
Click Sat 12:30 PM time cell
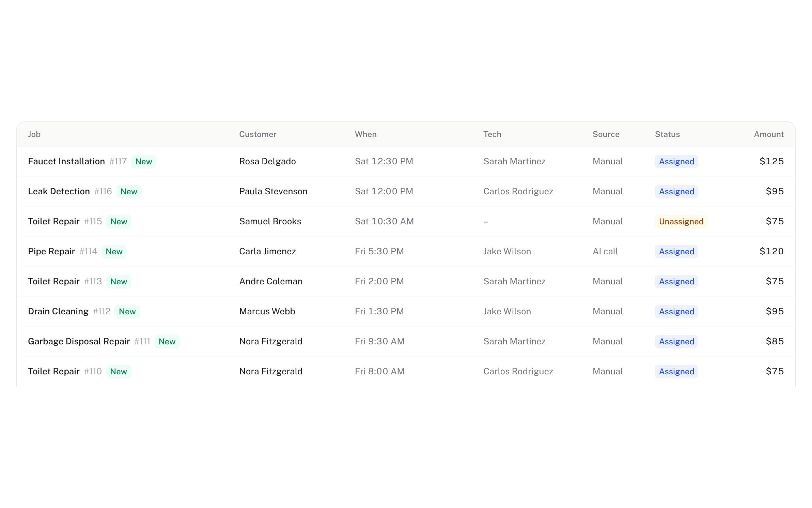pyautogui.click(x=384, y=162)
